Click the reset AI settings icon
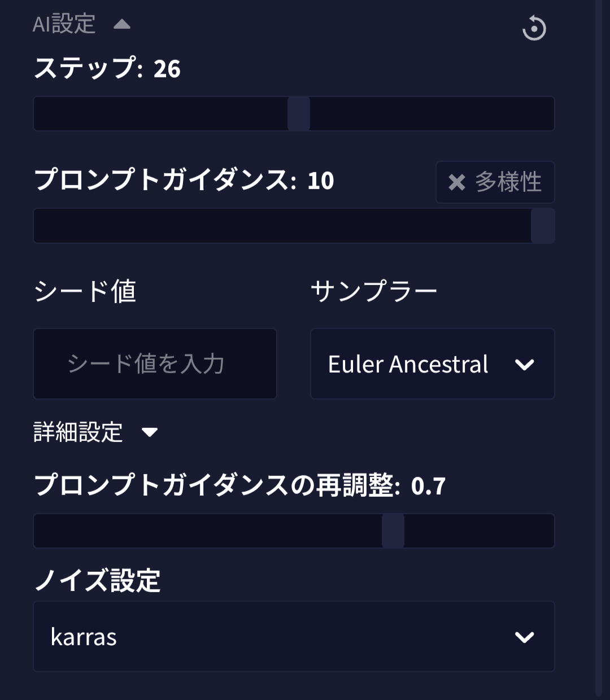Screen dimensions: 610x700 click(x=534, y=28)
